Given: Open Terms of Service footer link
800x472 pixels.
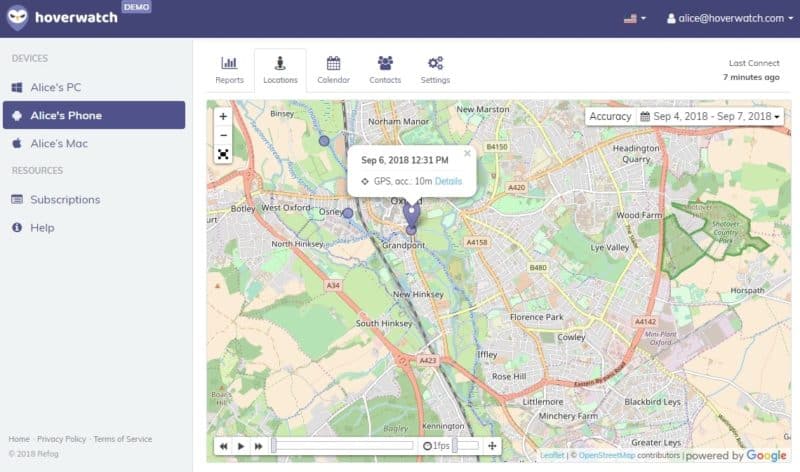Looking at the screenshot, I should [122, 439].
